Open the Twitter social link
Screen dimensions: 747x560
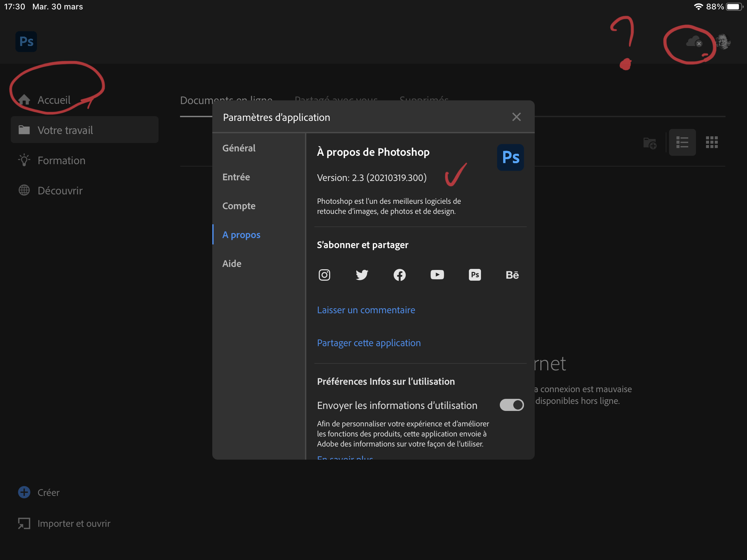click(362, 275)
